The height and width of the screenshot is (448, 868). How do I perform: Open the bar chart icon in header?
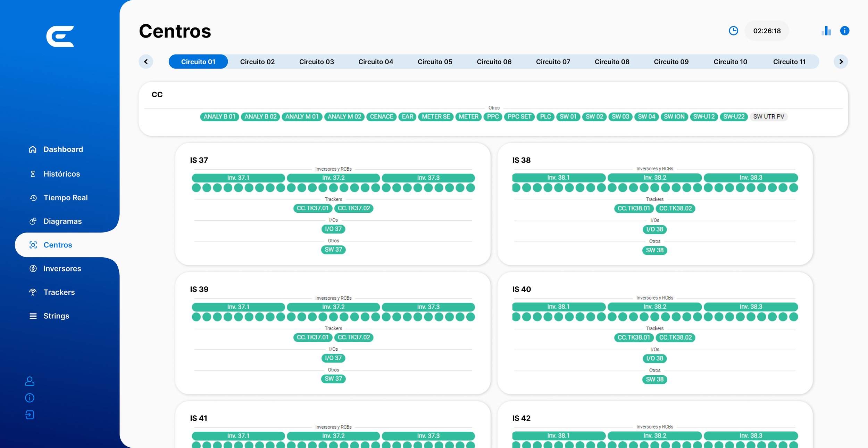826,31
